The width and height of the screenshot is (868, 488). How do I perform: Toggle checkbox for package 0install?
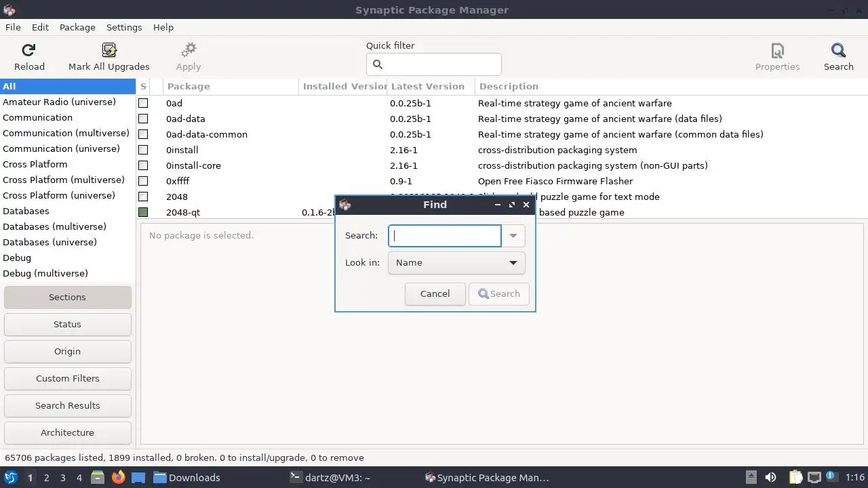coord(143,150)
